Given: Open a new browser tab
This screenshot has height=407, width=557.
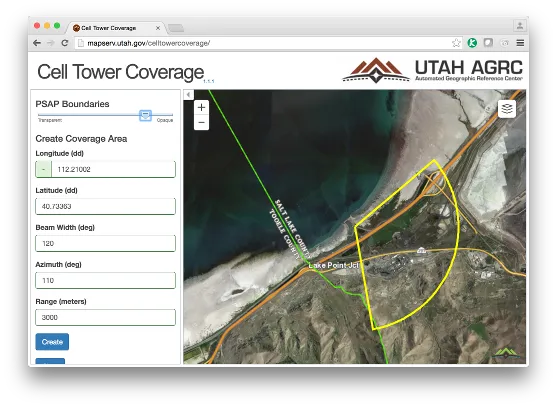Looking at the screenshot, I should (176, 28).
